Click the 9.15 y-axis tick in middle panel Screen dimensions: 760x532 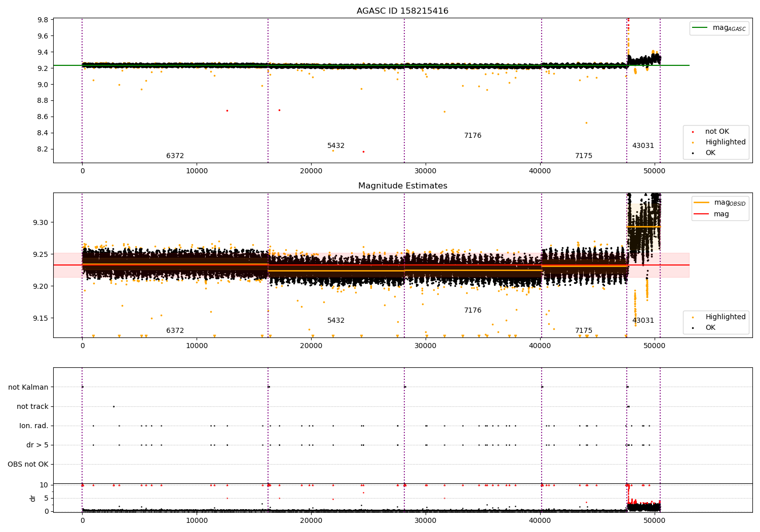coord(41,318)
